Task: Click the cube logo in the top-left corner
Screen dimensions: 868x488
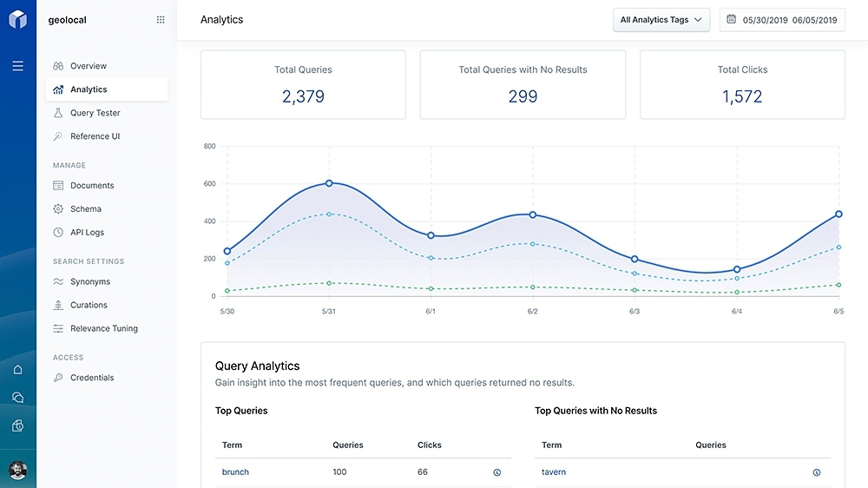Action: (x=17, y=19)
